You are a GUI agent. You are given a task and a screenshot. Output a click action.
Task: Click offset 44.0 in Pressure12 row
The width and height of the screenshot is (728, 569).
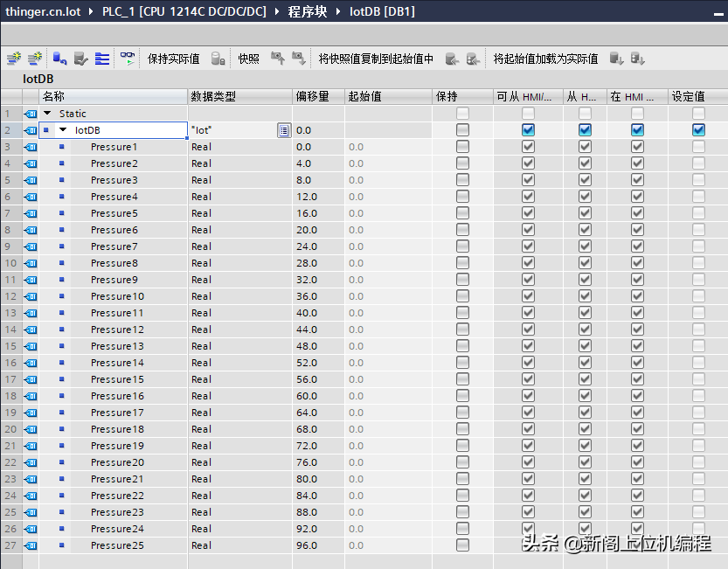(307, 330)
